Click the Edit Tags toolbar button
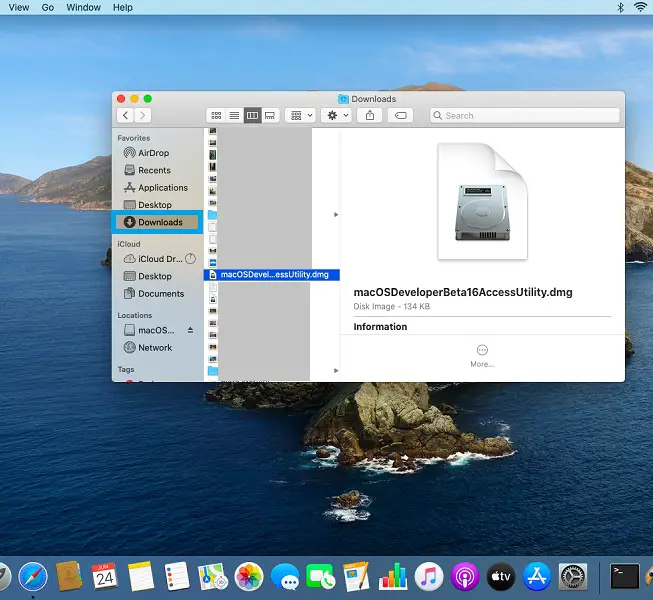The height and width of the screenshot is (600, 653). pos(401,115)
